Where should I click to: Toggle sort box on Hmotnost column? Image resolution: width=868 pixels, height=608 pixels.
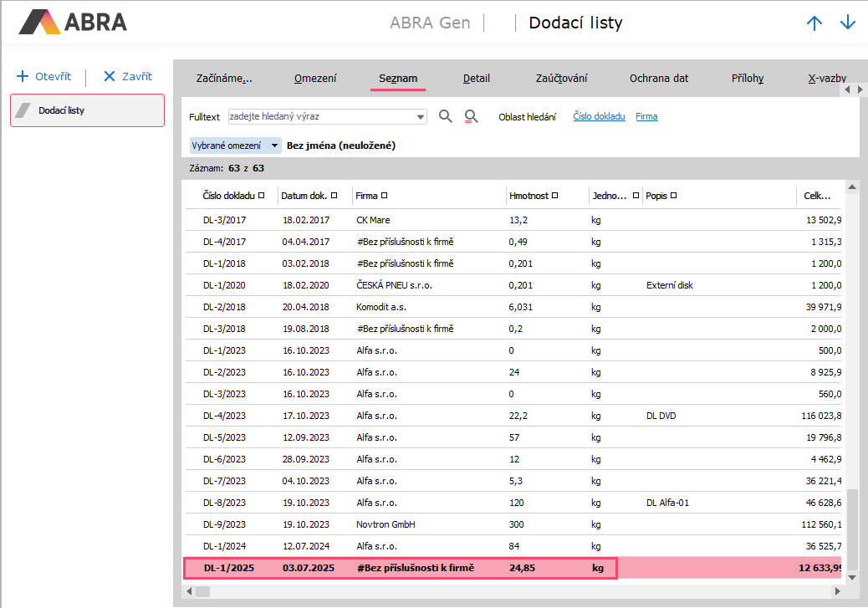(x=554, y=196)
